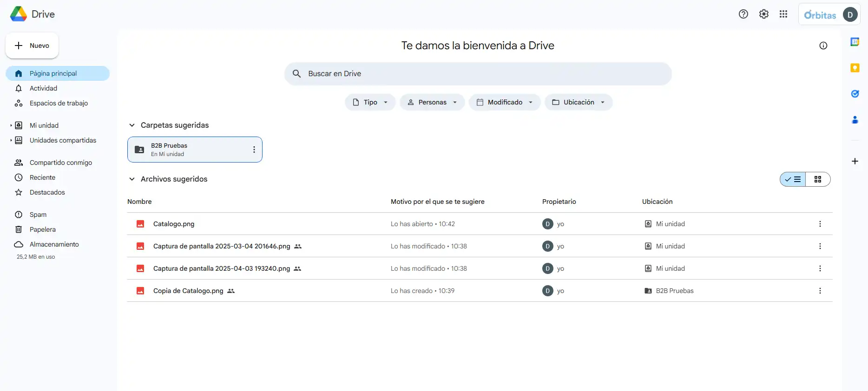Click the plus icon to get add-ons
868x391 pixels.
tap(855, 161)
